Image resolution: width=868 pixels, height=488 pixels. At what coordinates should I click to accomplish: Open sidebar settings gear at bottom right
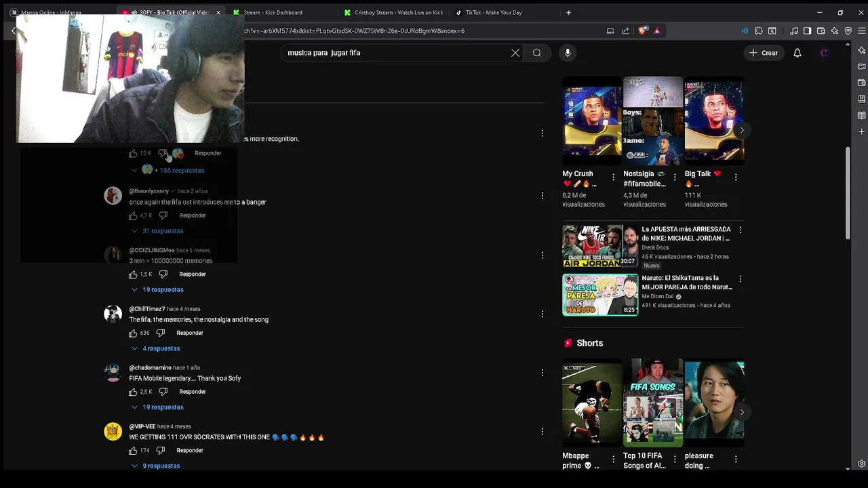(861, 464)
